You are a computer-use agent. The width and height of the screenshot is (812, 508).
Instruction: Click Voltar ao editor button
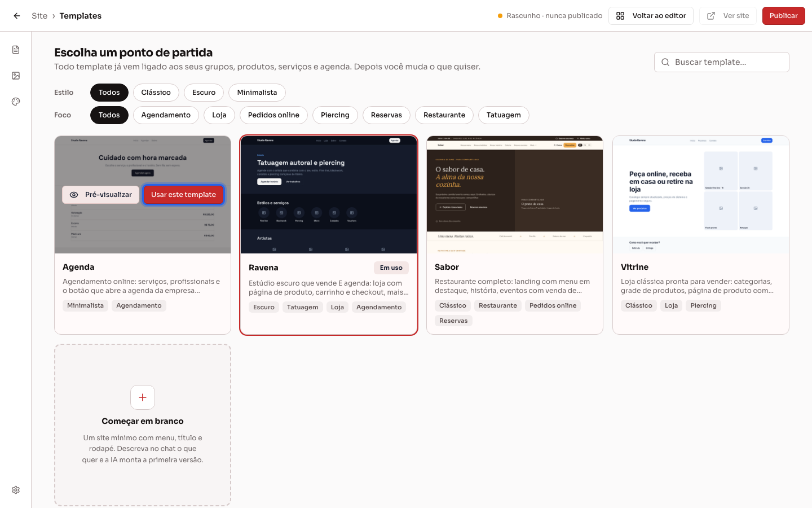[x=651, y=16]
